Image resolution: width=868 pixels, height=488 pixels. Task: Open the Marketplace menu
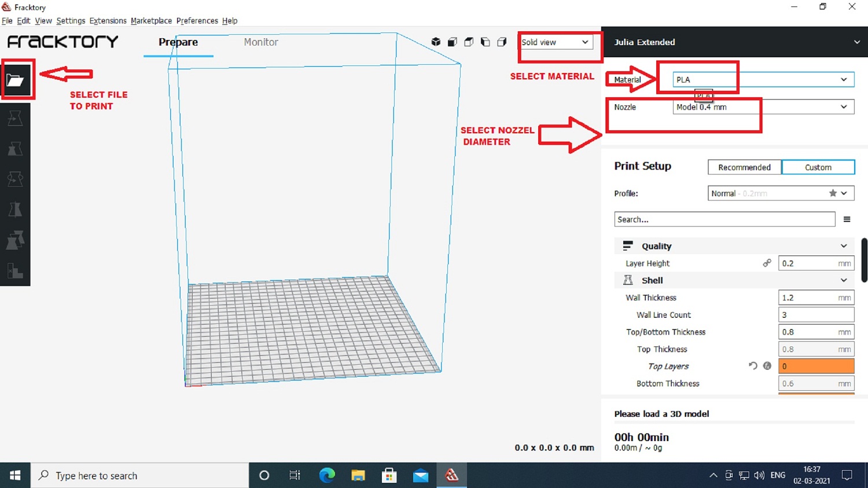pos(151,21)
